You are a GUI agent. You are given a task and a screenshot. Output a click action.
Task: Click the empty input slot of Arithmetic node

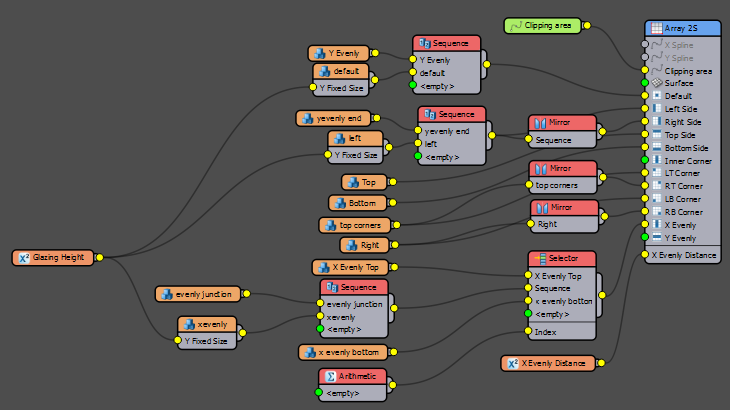[x=320, y=393]
